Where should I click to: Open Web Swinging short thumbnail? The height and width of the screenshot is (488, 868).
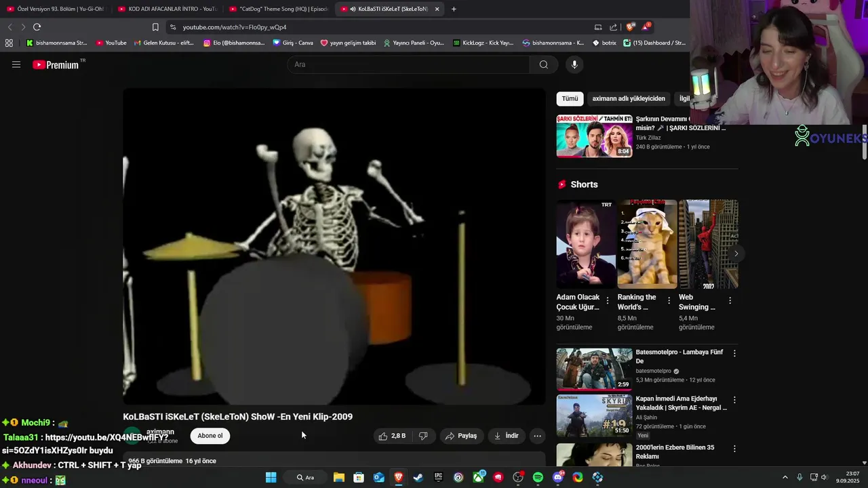click(x=708, y=244)
